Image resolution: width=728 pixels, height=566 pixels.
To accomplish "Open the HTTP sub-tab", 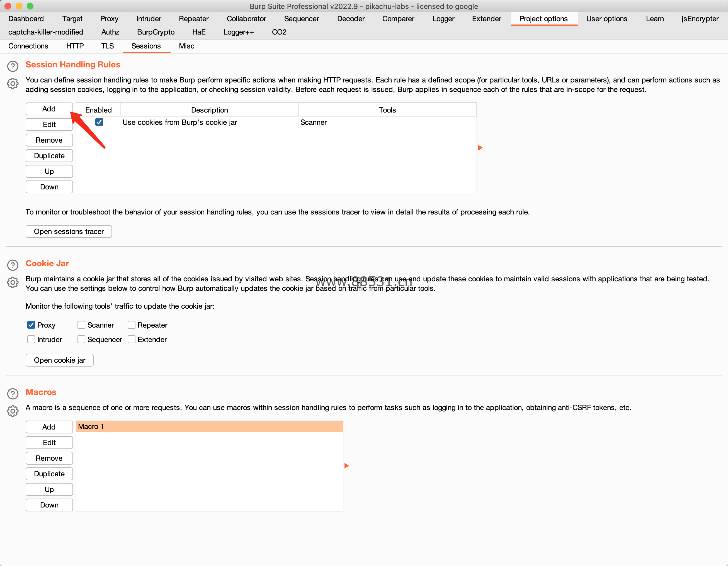I will coord(75,46).
